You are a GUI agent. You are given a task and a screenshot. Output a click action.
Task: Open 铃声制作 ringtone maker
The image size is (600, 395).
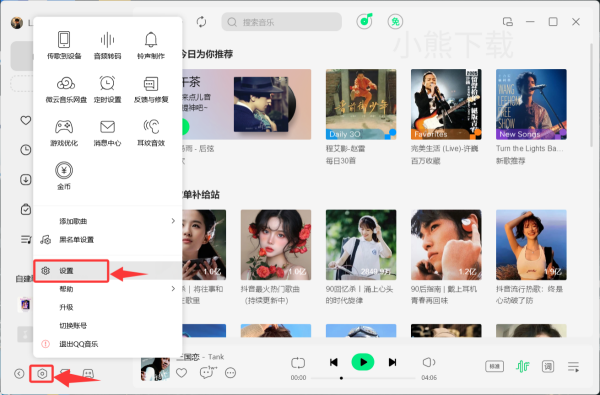click(x=151, y=45)
